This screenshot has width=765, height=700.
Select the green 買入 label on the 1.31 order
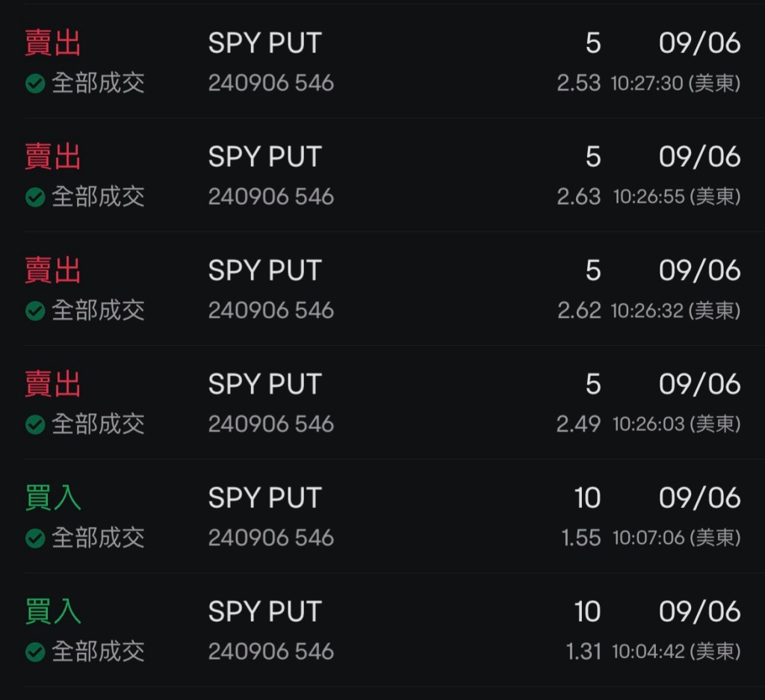(53, 612)
